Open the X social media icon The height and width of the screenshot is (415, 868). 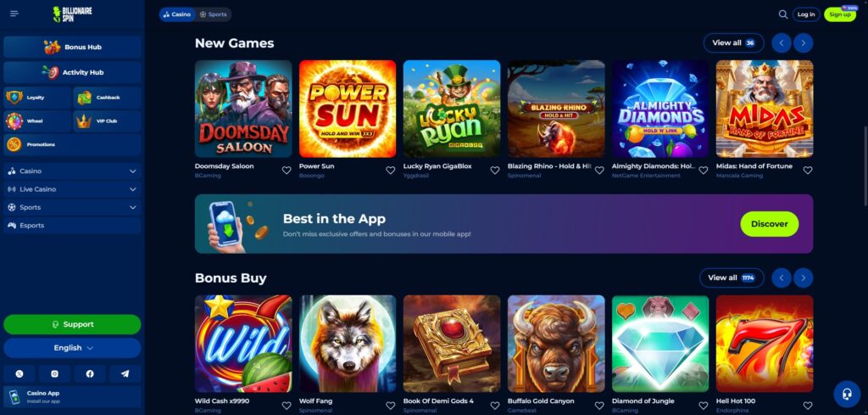pos(19,374)
